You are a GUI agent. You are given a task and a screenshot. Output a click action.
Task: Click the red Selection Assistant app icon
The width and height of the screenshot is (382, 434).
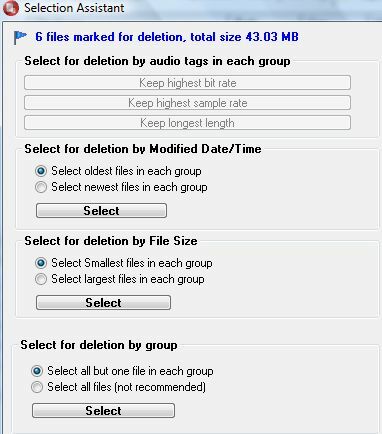pos(10,7)
